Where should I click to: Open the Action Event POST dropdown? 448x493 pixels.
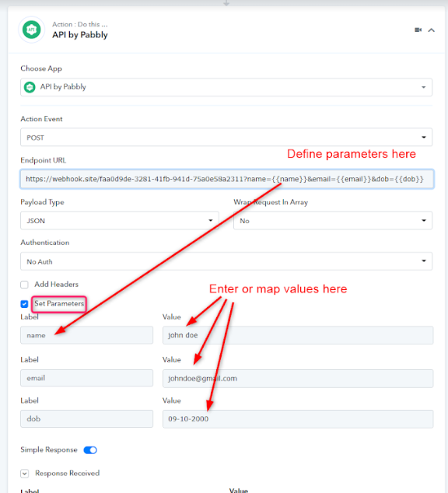[x=226, y=137]
